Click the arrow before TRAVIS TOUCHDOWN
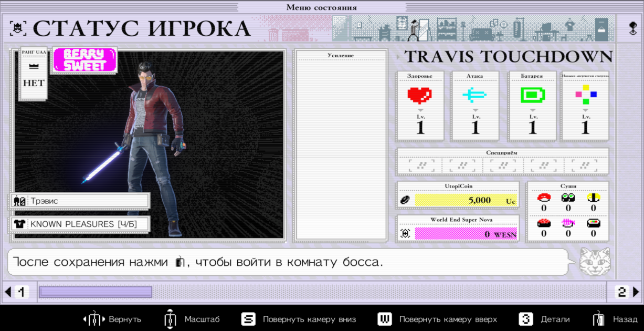The height and width of the screenshot is (331, 644). (x=398, y=57)
